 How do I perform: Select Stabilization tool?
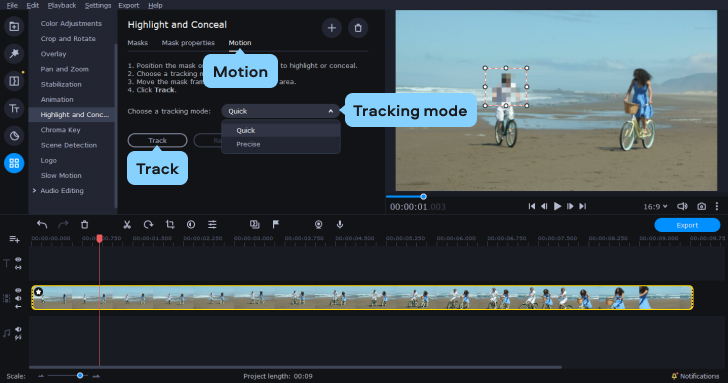pyautogui.click(x=61, y=84)
